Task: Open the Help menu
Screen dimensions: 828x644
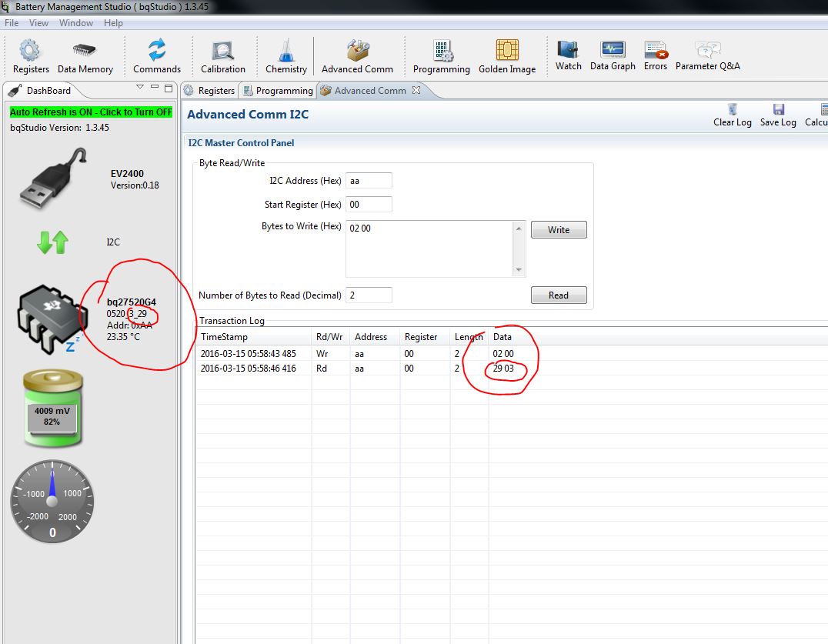Action: click(x=113, y=23)
